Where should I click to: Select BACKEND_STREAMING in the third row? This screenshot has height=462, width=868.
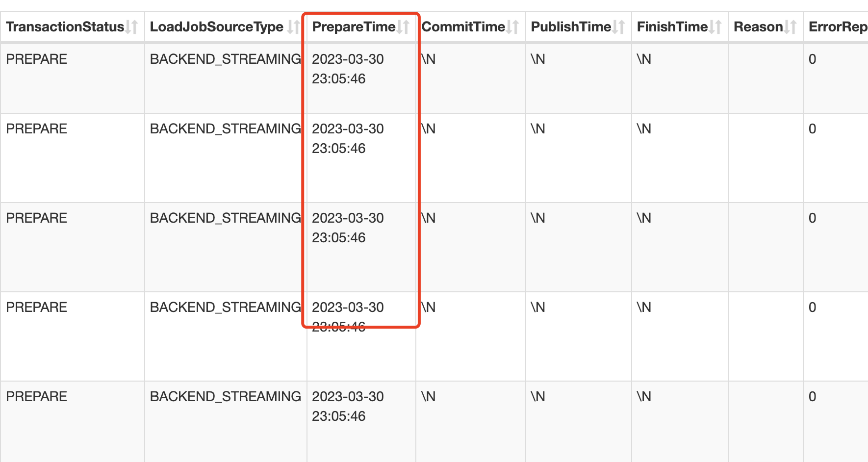tap(225, 218)
